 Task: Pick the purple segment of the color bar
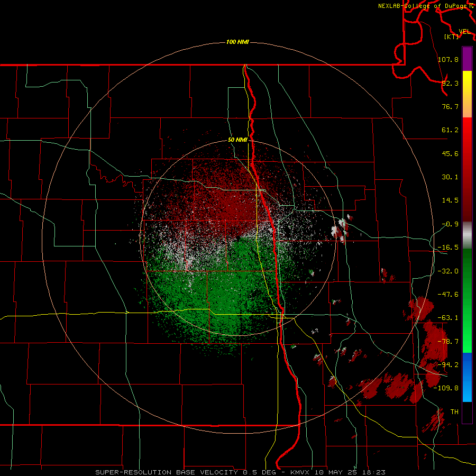[x=467, y=59]
